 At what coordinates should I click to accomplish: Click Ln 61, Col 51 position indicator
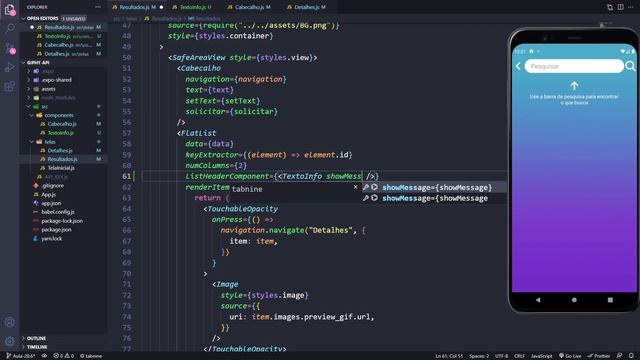coord(449,356)
